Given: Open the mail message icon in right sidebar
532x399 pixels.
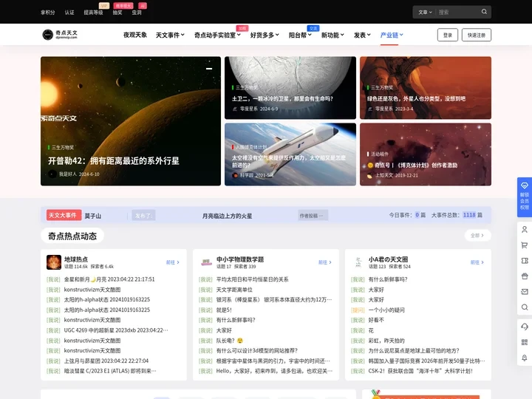Looking at the screenshot, I should [524, 292].
